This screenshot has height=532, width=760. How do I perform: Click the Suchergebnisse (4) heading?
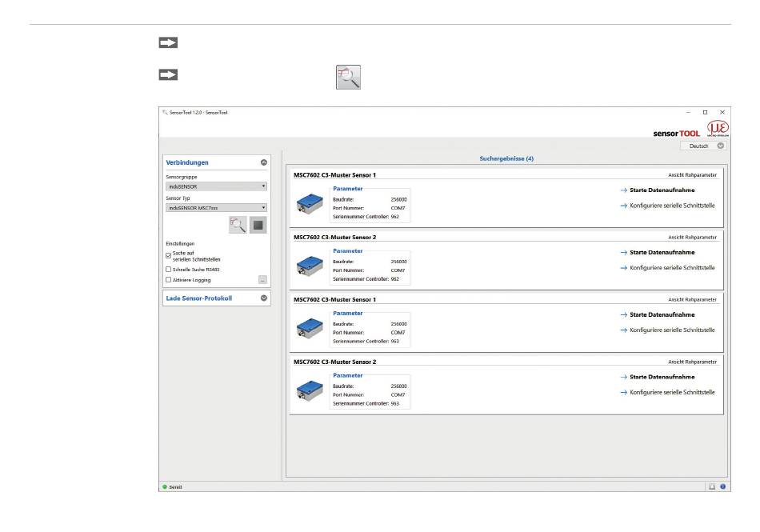[506, 158]
